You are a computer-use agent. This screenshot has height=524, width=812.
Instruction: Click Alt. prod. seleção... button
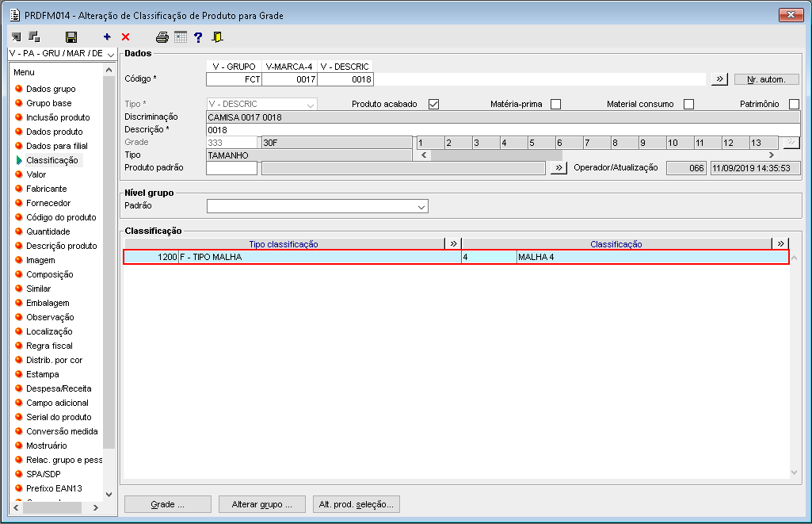tap(356, 504)
